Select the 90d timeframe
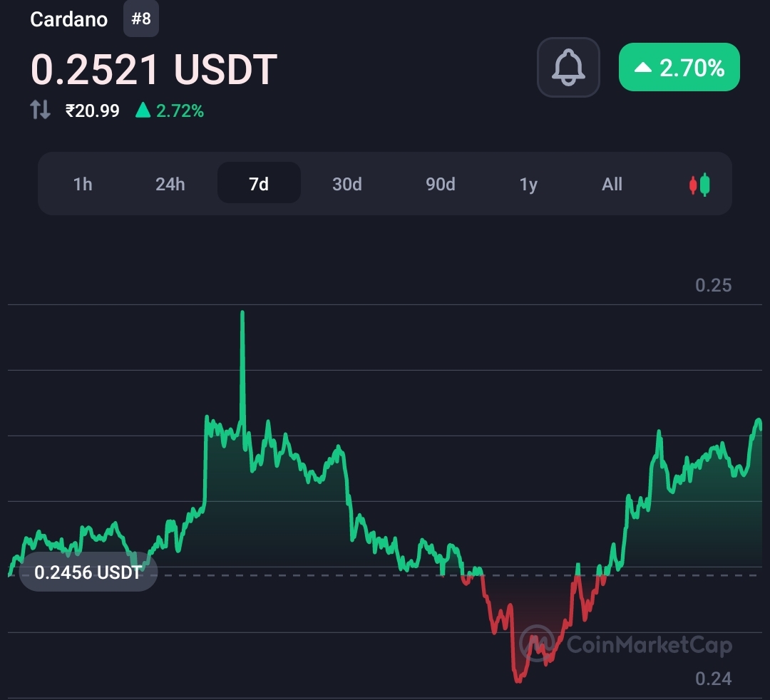 440,184
